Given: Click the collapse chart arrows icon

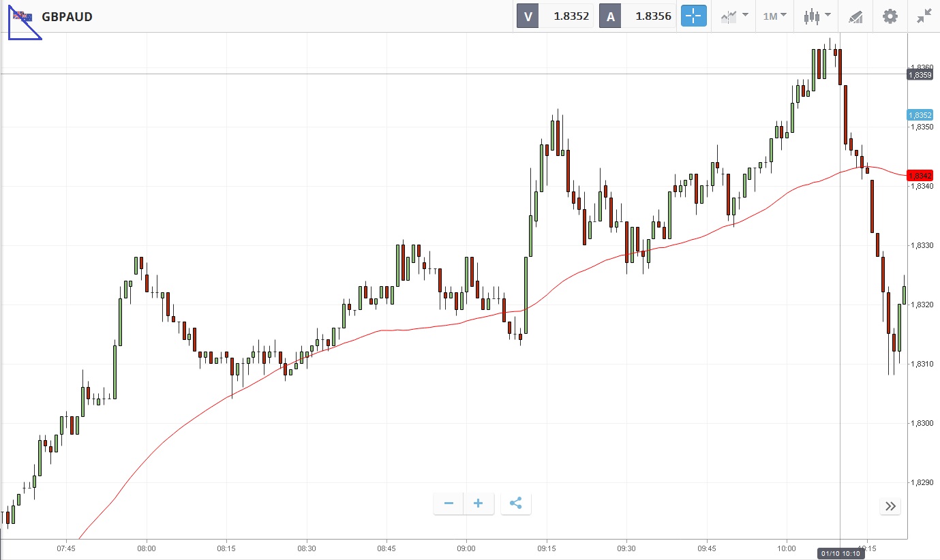Looking at the screenshot, I should (x=924, y=16).
